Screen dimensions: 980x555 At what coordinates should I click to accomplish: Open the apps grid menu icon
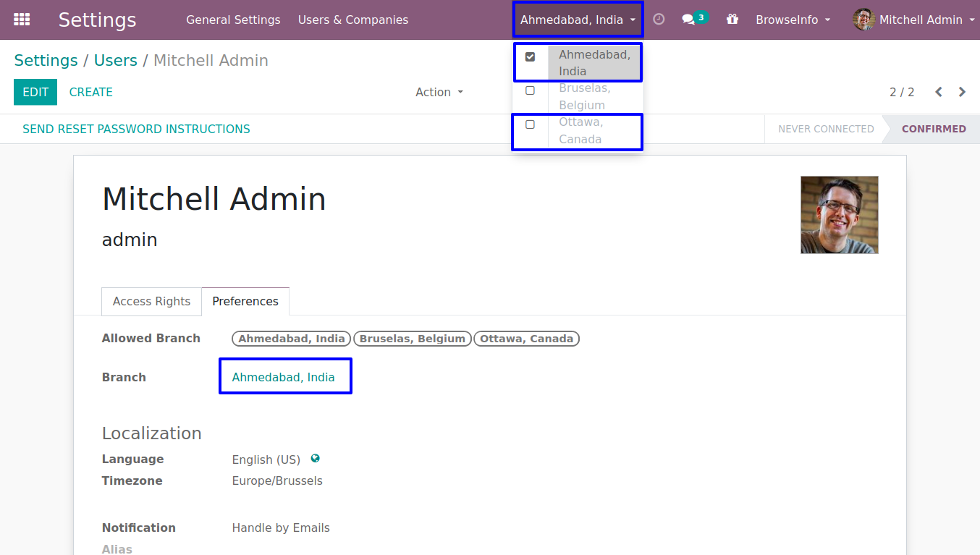22,20
